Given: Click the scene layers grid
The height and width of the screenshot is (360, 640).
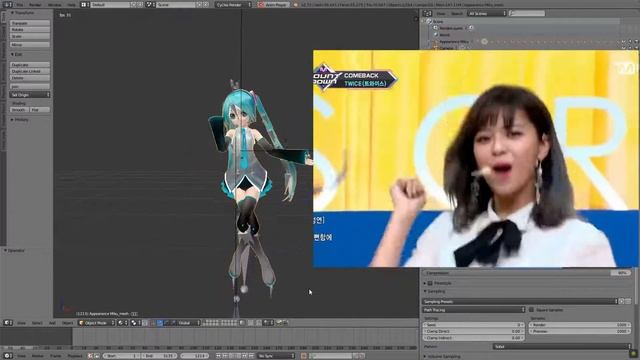Looking at the screenshot, I should pyautogui.click(x=220, y=323).
